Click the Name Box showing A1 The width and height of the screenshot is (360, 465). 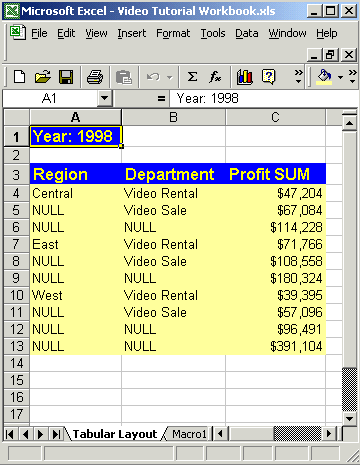pyautogui.click(x=50, y=99)
